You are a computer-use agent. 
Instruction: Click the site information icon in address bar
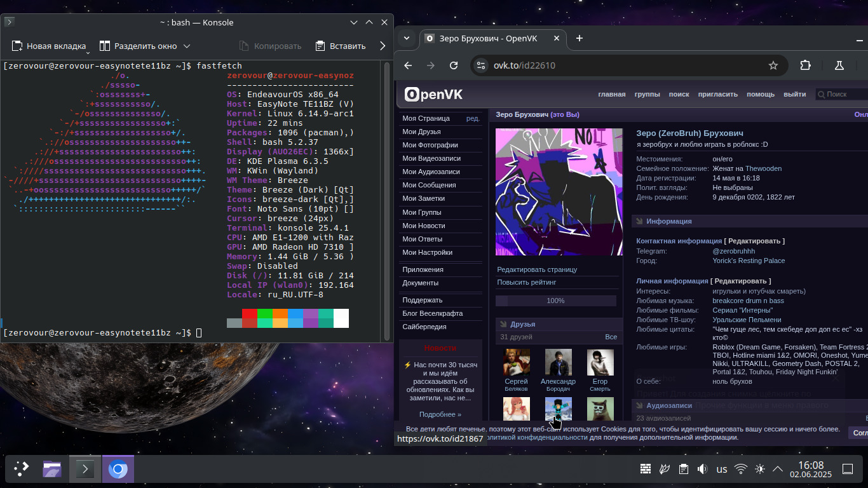(481, 65)
